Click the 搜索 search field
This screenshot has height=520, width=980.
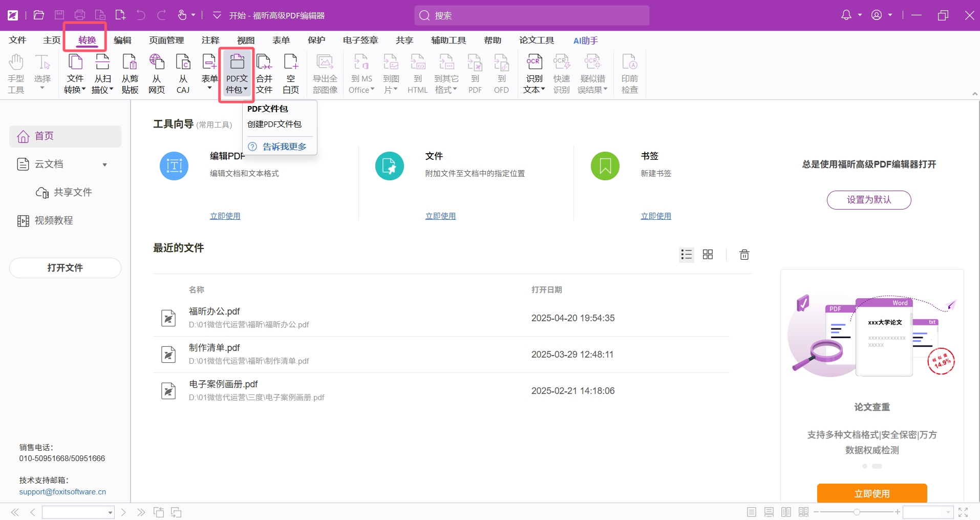pyautogui.click(x=531, y=15)
